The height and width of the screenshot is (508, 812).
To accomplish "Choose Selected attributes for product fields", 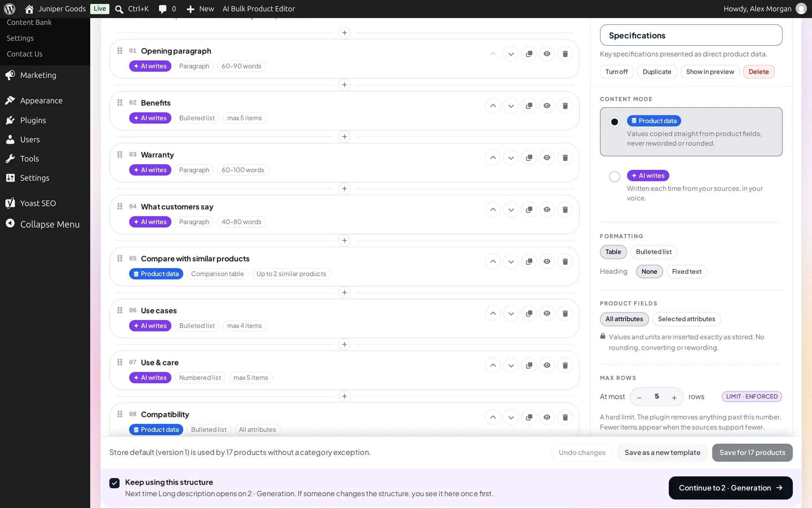I will coord(686,319).
